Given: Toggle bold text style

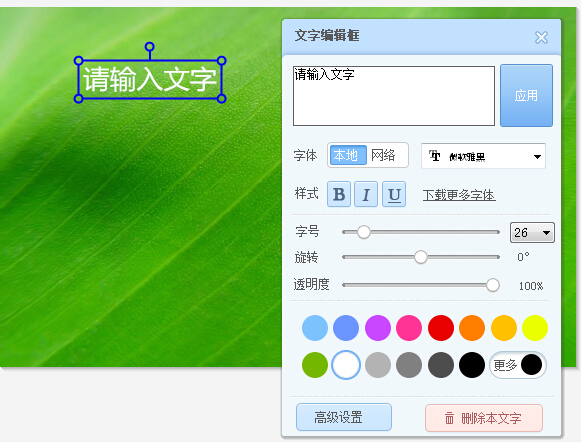Looking at the screenshot, I should [x=339, y=194].
